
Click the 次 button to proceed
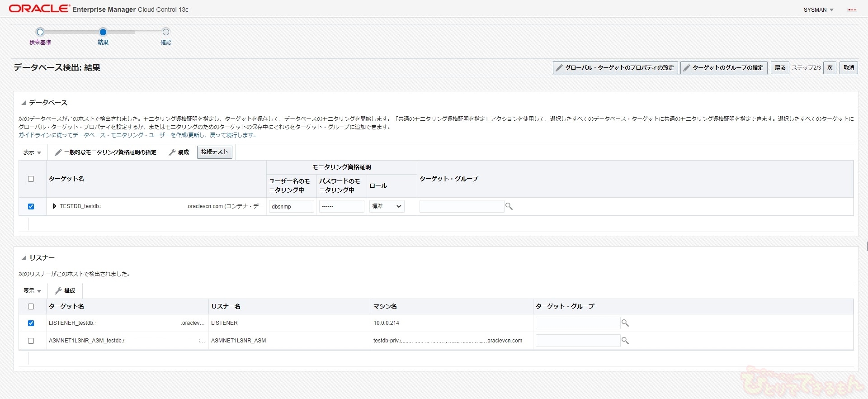pos(830,68)
